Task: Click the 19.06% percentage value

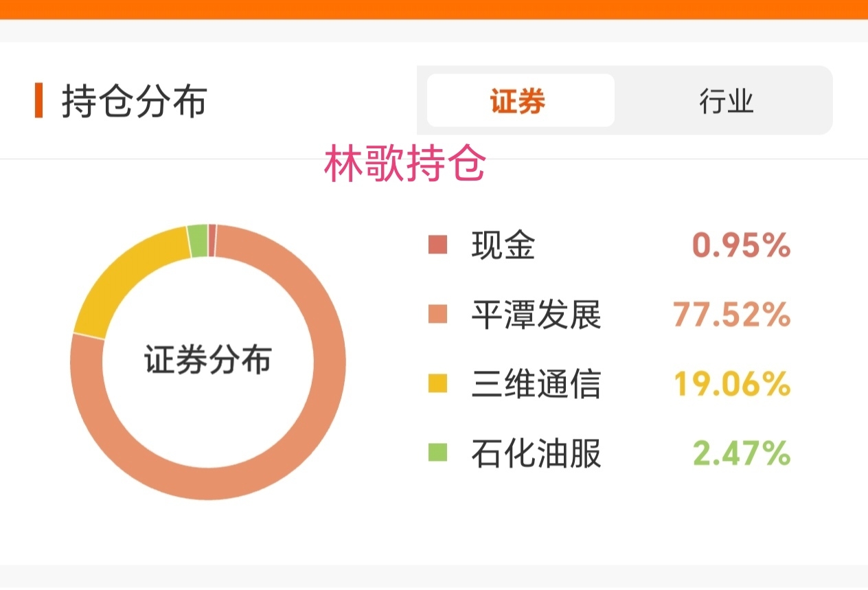Action: (x=731, y=384)
